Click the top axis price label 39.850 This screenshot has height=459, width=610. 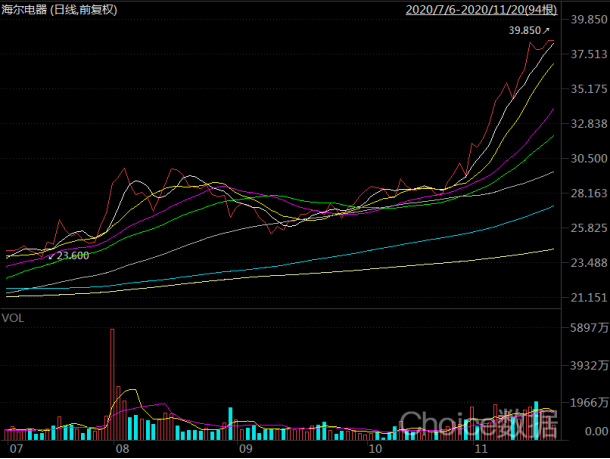[589, 19]
